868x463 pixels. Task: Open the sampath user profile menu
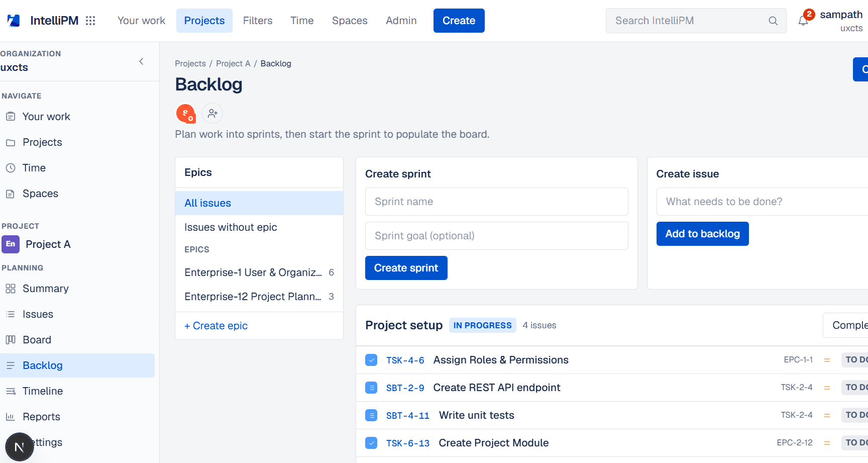pos(841,21)
